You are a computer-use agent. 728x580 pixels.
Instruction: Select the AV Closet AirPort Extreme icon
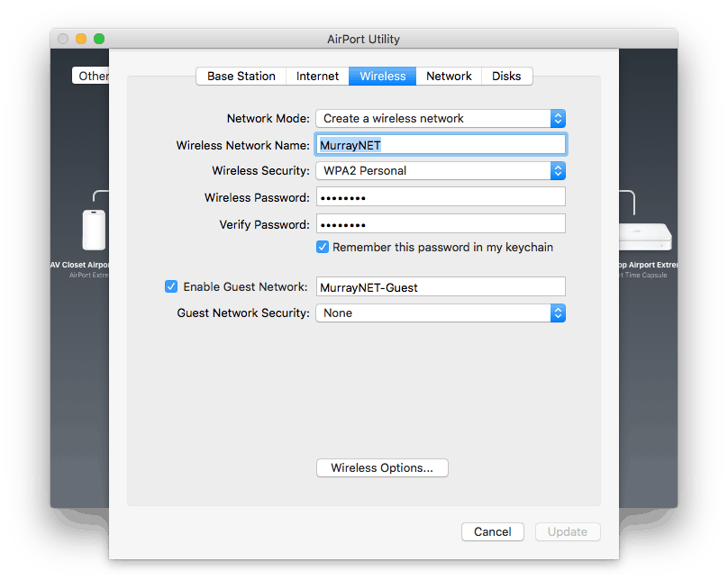point(95,231)
